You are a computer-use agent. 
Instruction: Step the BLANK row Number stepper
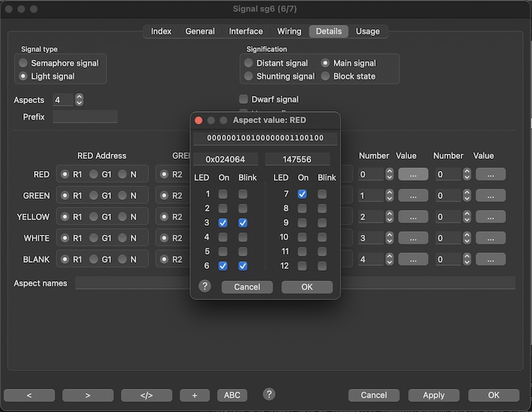coord(390,260)
